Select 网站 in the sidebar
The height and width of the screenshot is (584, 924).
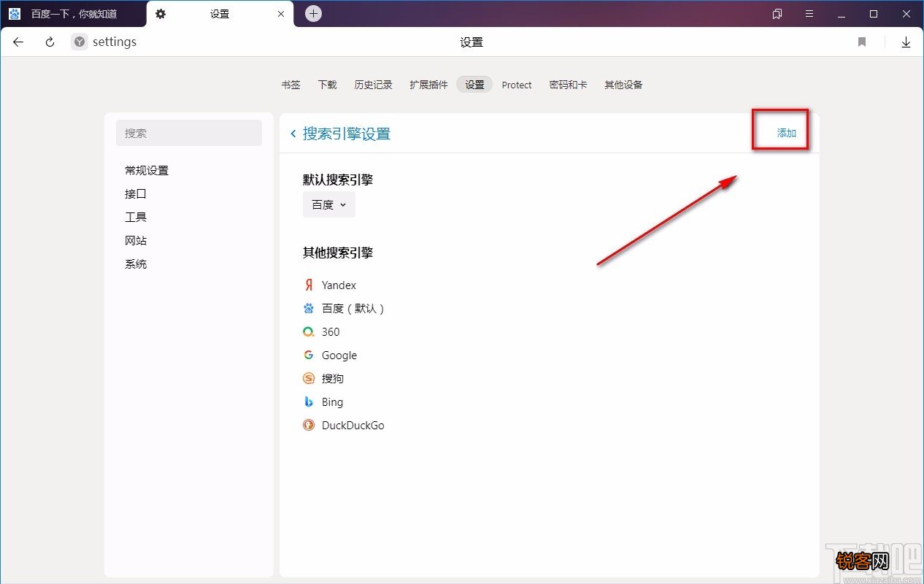click(136, 240)
